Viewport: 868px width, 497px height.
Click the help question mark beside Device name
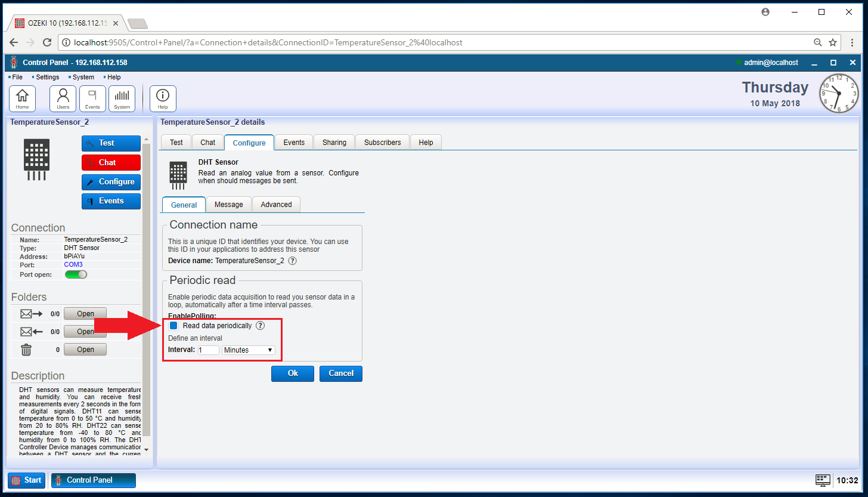[292, 261]
